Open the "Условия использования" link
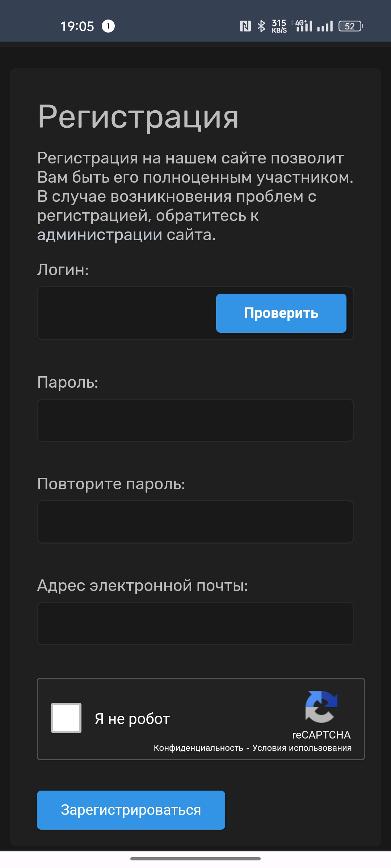Screen dimensions: 391x868 click(x=302, y=748)
